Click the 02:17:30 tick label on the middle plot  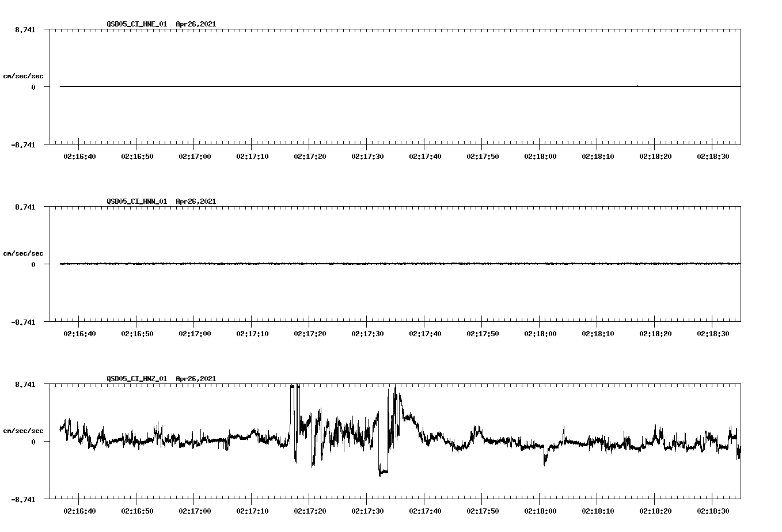(x=369, y=332)
